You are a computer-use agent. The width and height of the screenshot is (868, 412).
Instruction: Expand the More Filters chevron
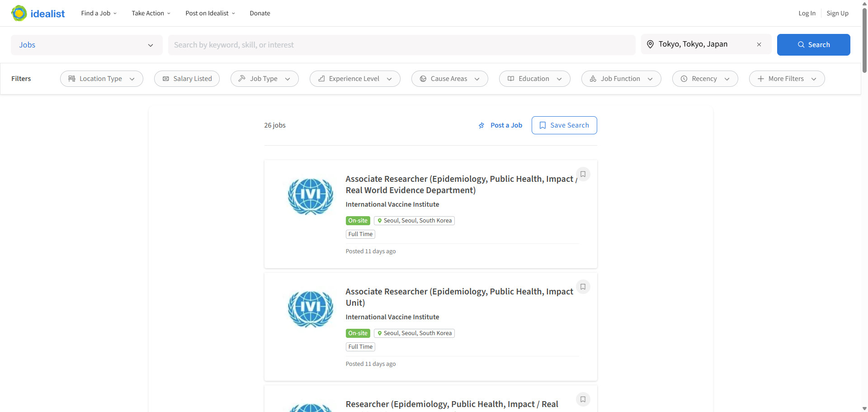[x=814, y=79]
